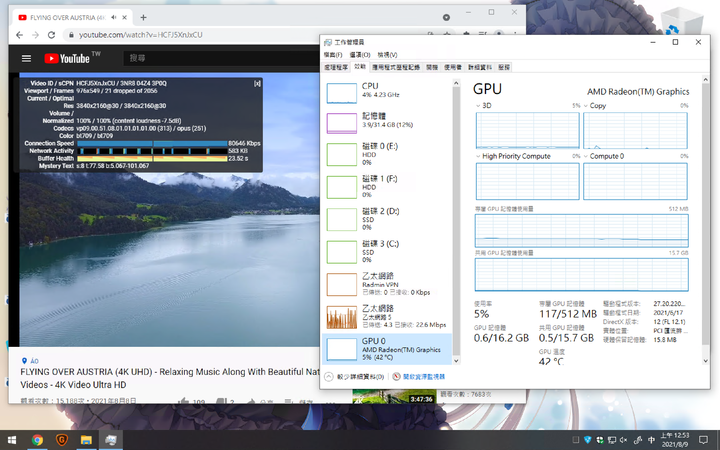
Task: Click the GPU pane scroll down arrow
Action: click(706, 361)
